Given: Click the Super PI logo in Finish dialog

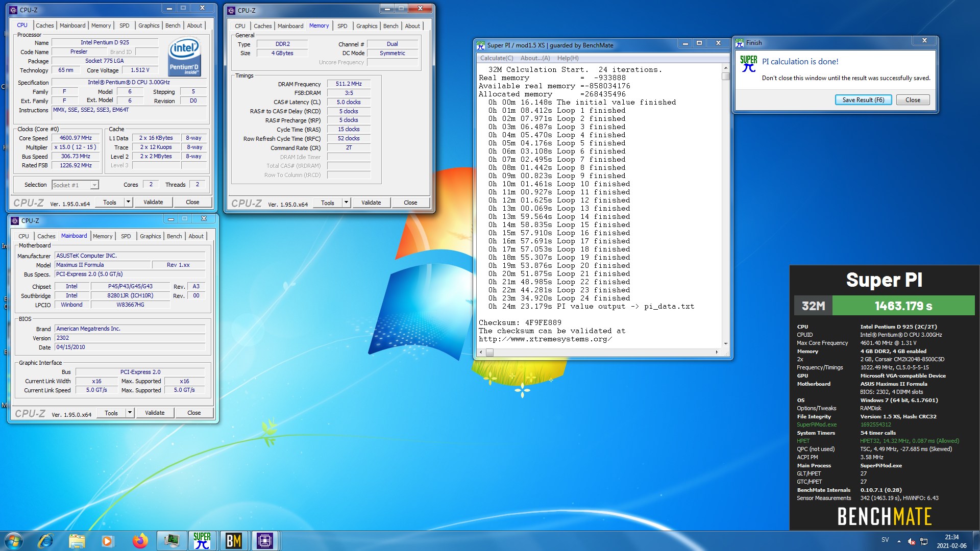Looking at the screenshot, I should click(x=749, y=64).
